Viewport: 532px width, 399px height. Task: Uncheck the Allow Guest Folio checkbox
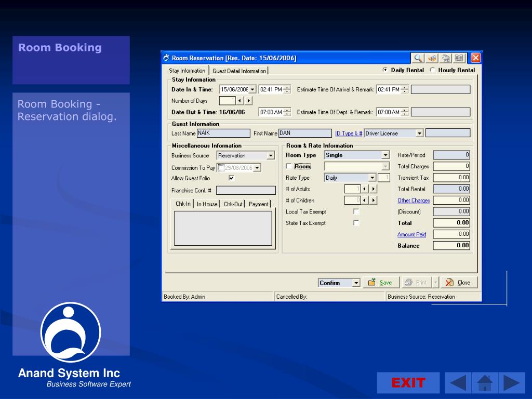tap(231, 178)
